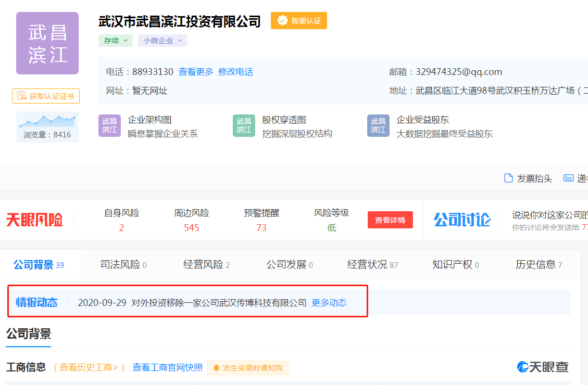Switch to the 公司发展 tab
This screenshot has height=385, width=588.
(290, 265)
